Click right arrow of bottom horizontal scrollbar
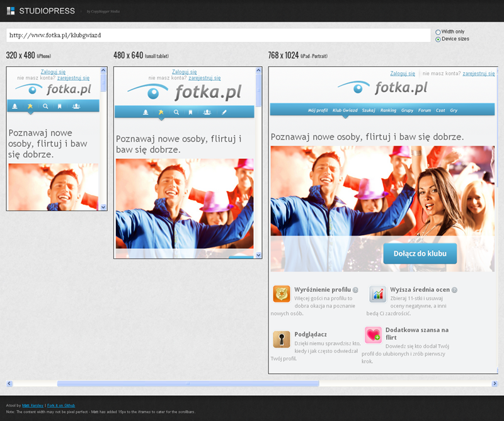This screenshot has height=421, width=504. coord(495,383)
